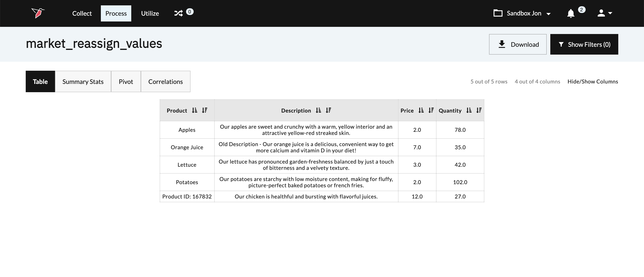
Task: Sort the Product column descending
Action: [x=205, y=110]
